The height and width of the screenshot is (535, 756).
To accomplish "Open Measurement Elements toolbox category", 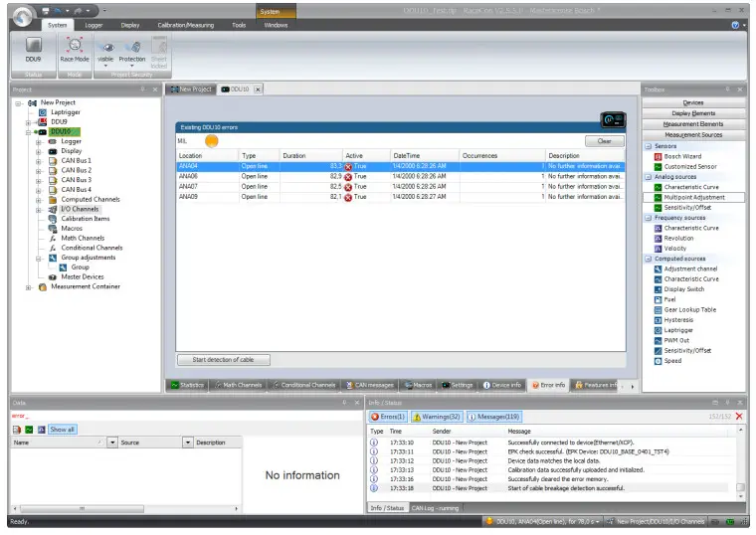I will click(x=693, y=124).
